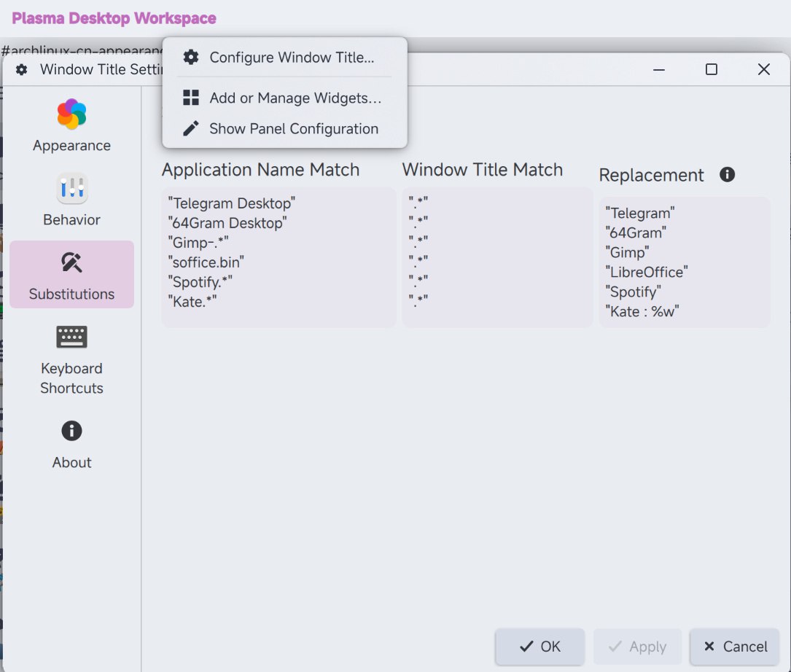Maximize the Window Title Settings dialog
791x672 pixels.
[712, 70]
